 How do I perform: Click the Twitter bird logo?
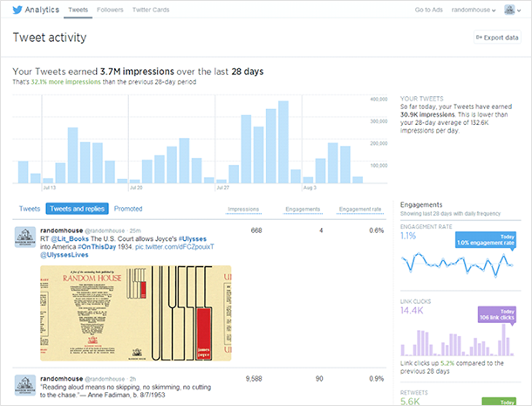[x=17, y=10]
